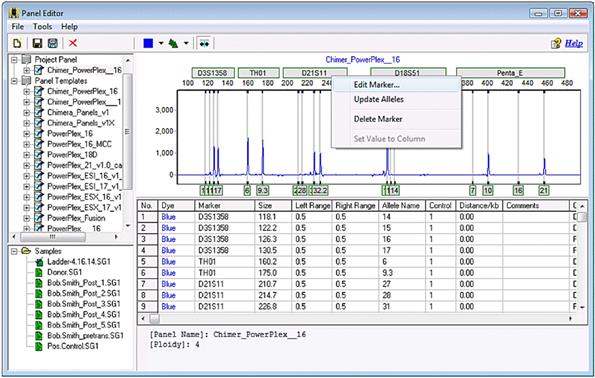Click the Help icon with question mark
595x378 pixels.
coord(556,43)
